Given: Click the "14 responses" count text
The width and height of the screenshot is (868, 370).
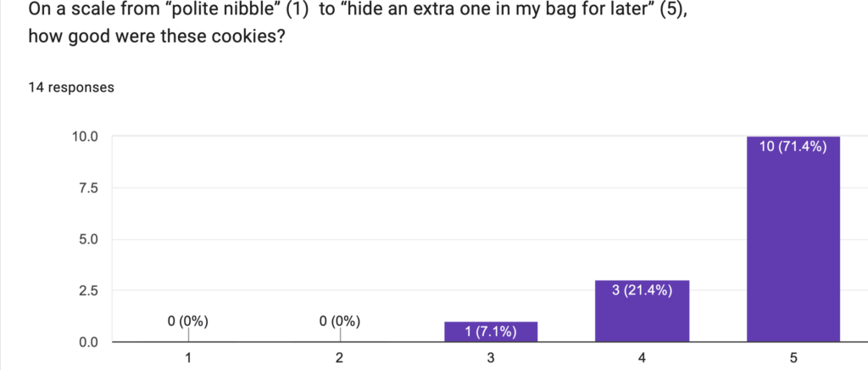Looking at the screenshot, I should pyautogui.click(x=71, y=87).
